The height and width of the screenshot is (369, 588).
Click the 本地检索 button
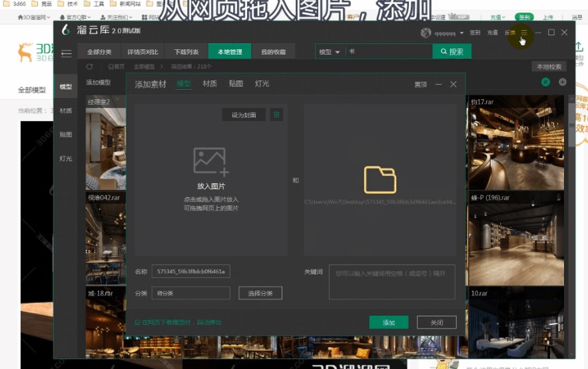(x=549, y=67)
